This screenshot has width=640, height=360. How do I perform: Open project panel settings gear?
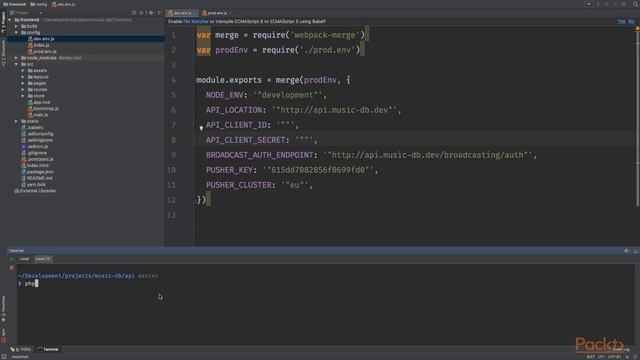pos(151,13)
